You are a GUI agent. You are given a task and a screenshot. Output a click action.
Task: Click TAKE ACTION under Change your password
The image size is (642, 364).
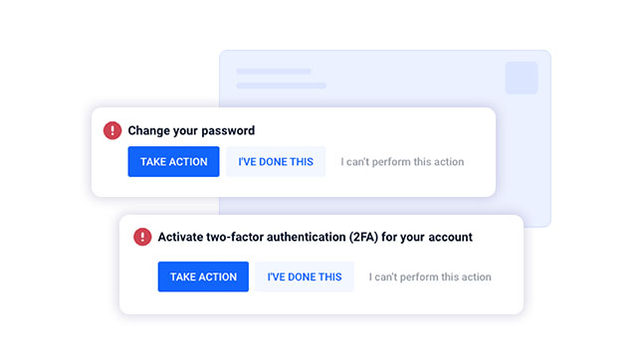pos(173,161)
